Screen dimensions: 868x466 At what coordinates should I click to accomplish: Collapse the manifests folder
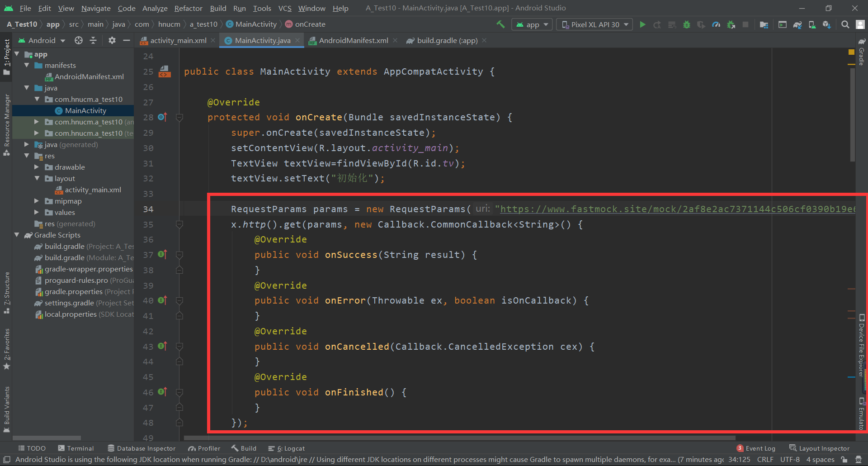pyautogui.click(x=27, y=65)
